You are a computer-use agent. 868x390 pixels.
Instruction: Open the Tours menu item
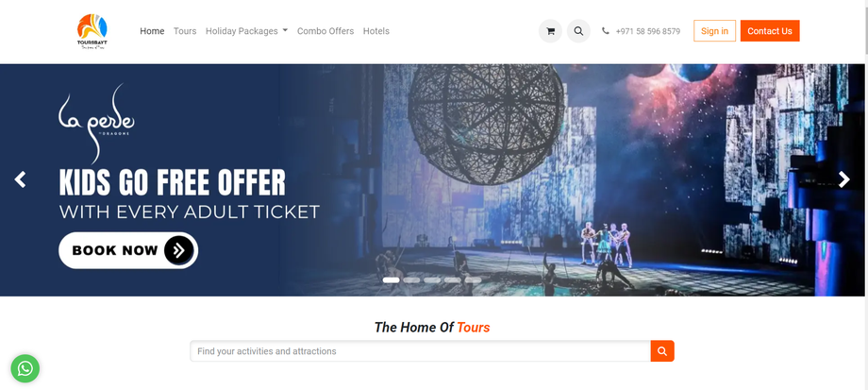[185, 31]
